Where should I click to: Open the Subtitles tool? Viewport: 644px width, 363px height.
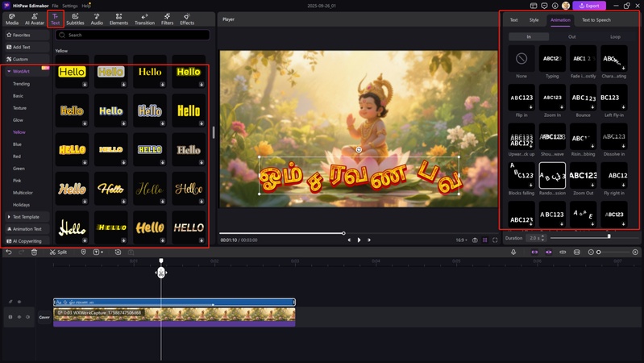click(75, 19)
